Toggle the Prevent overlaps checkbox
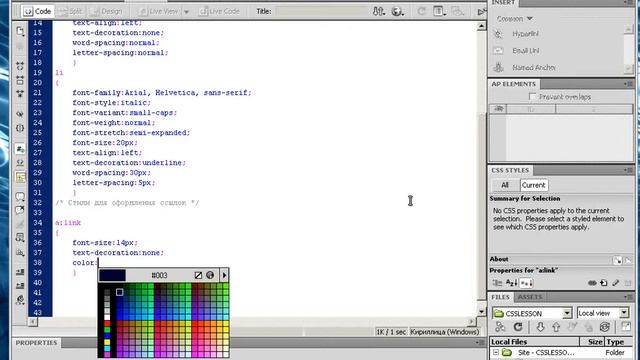 532,97
